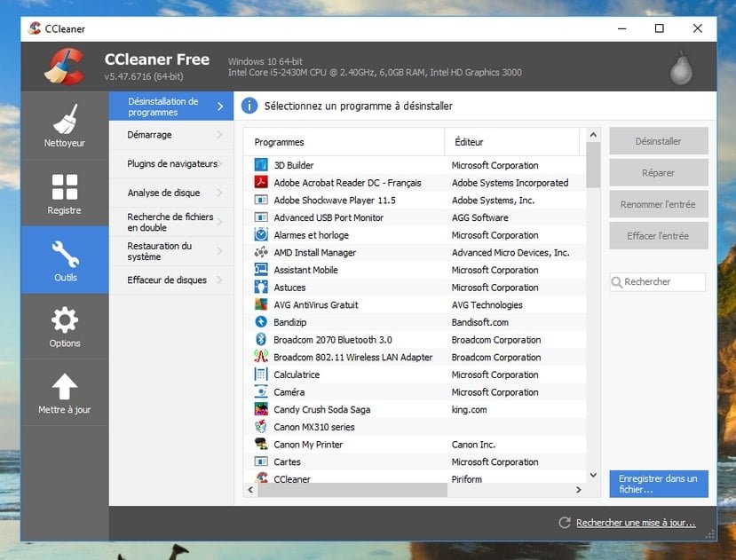
Task: Click the Assistant Mobile icon
Action: [x=261, y=270]
